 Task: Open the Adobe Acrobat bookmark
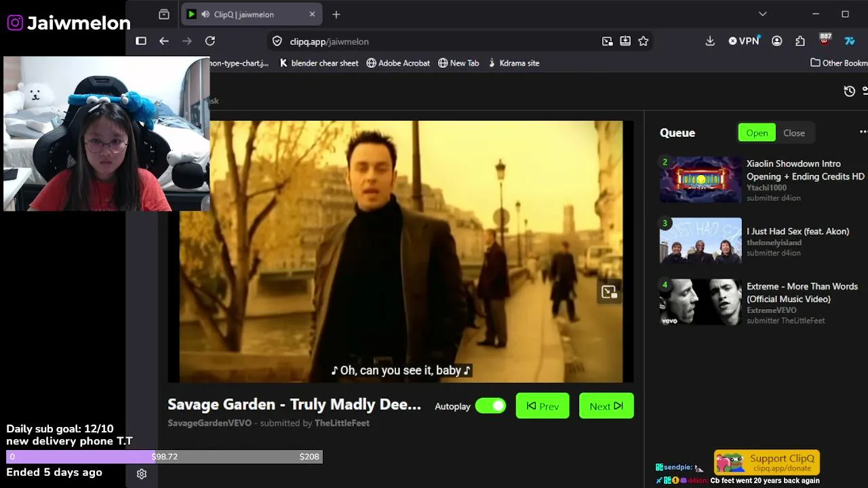tap(398, 63)
